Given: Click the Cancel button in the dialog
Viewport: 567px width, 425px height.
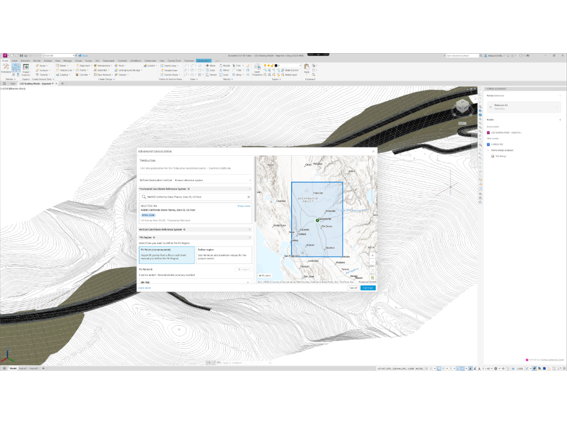Looking at the screenshot, I should pos(353,288).
